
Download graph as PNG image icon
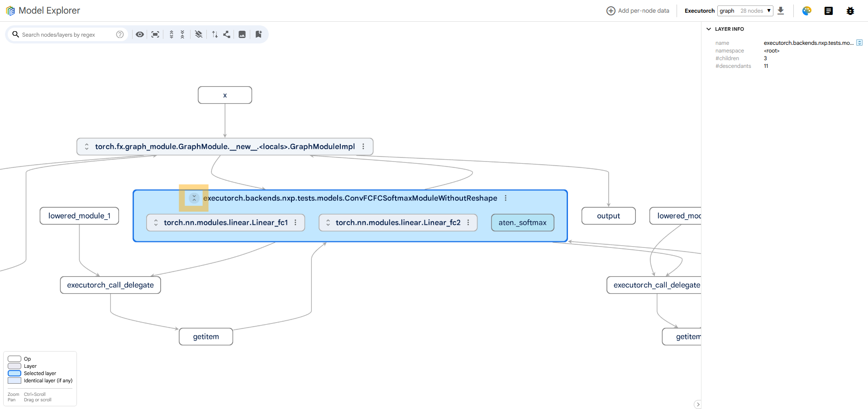242,34
